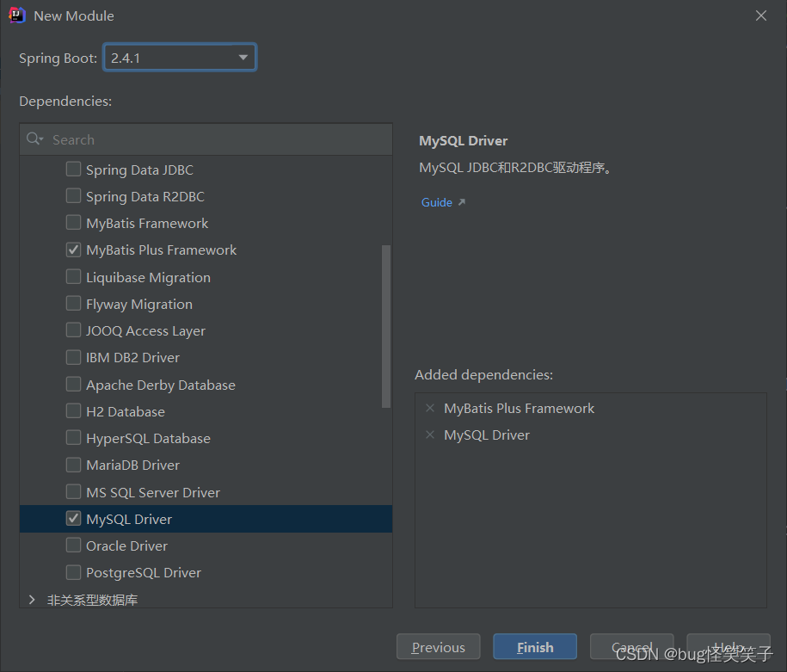
Task: Select the IBM DB2 Driver checkbox
Action: coord(73,357)
